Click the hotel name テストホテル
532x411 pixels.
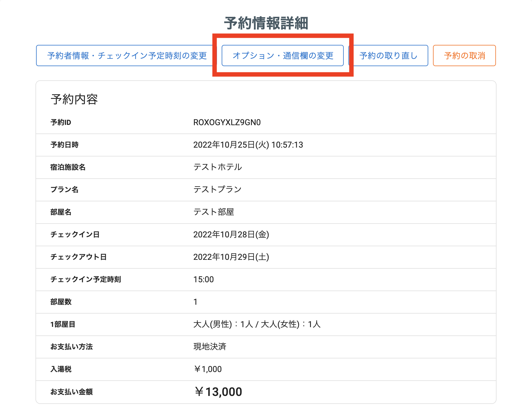pos(217,167)
